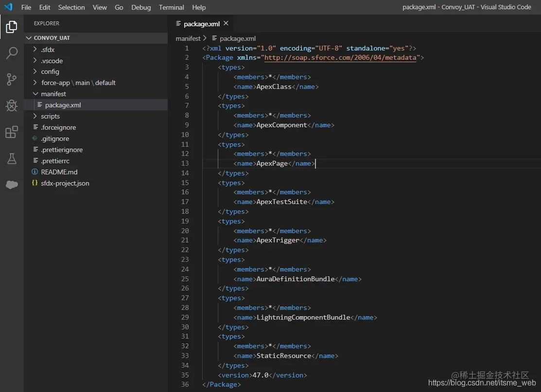
Task: Open the Explorer view in activity bar
Action: pyautogui.click(x=11, y=27)
